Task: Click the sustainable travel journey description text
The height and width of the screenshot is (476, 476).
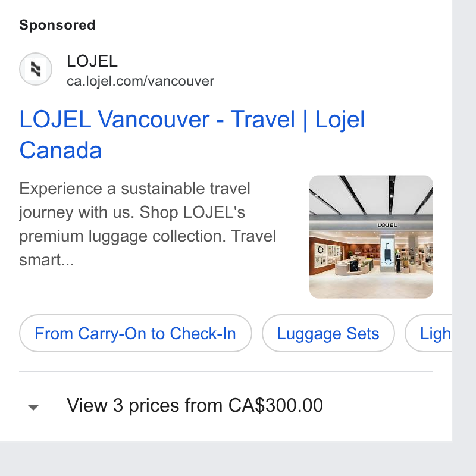Action: tap(148, 224)
